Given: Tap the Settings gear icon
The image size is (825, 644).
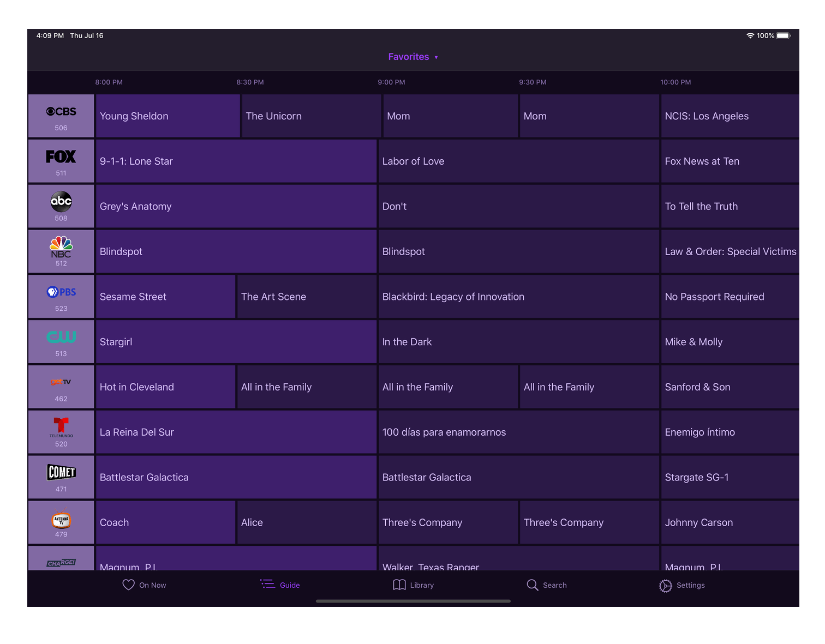Looking at the screenshot, I should point(665,586).
